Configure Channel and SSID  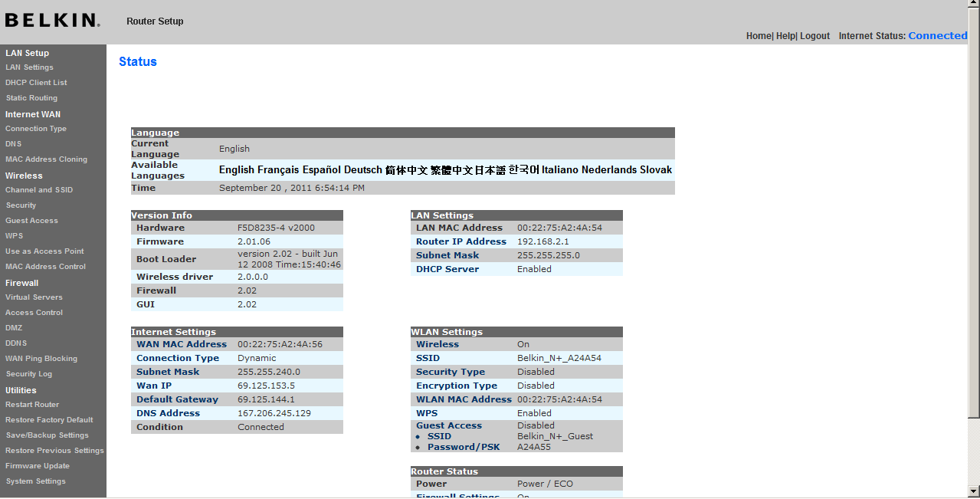pyautogui.click(x=38, y=189)
